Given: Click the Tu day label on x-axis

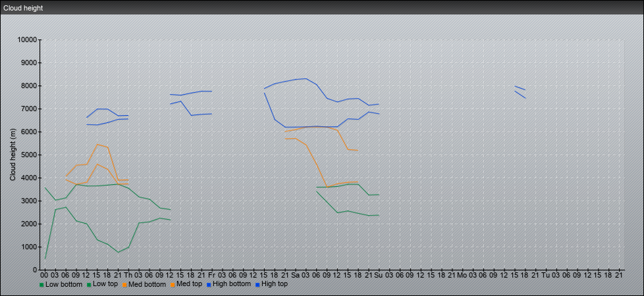Looking at the screenshot, I should (x=545, y=274).
